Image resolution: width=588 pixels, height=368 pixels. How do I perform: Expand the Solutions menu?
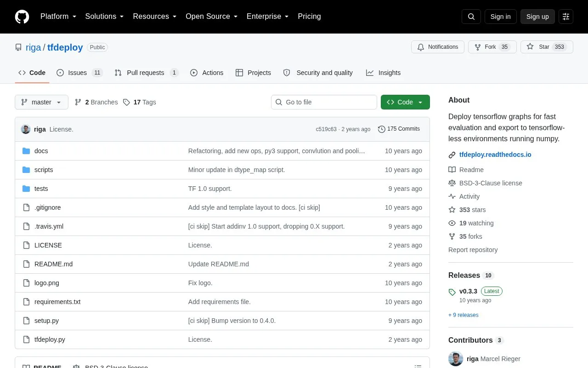(x=105, y=17)
